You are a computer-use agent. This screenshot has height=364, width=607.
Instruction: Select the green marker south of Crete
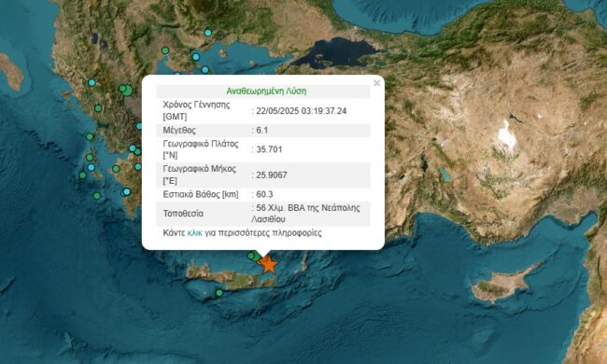pos(219,293)
